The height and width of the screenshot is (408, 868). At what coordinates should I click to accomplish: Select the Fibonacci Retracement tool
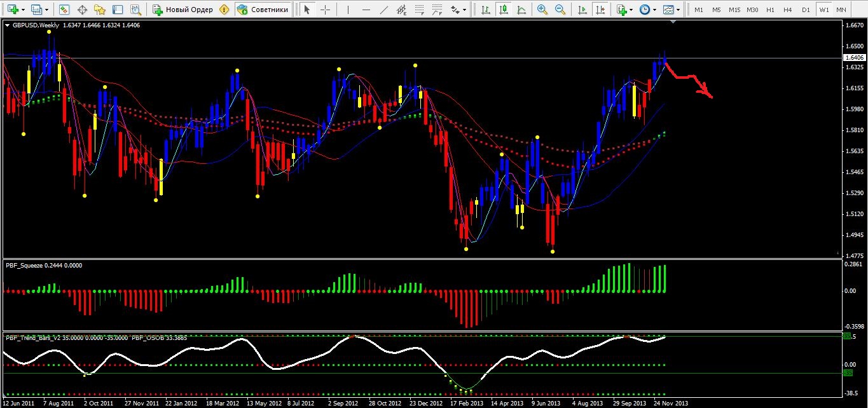[420, 10]
